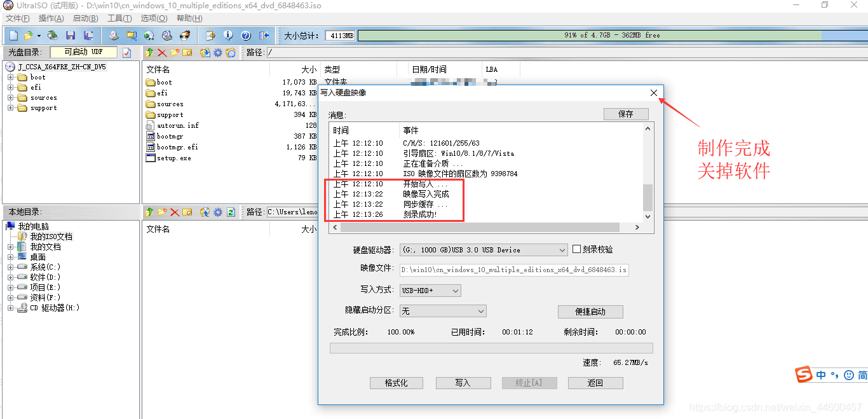Click the Up folder icon in disc pane toolbar
This screenshot has width=868, height=419.
pyautogui.click(x=149, y=53)
